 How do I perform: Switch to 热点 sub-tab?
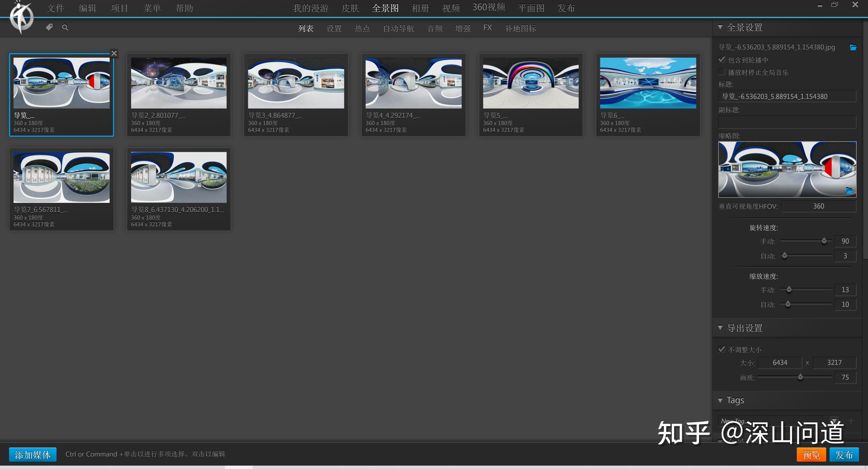pyautogui.click(x=362, y=28)
